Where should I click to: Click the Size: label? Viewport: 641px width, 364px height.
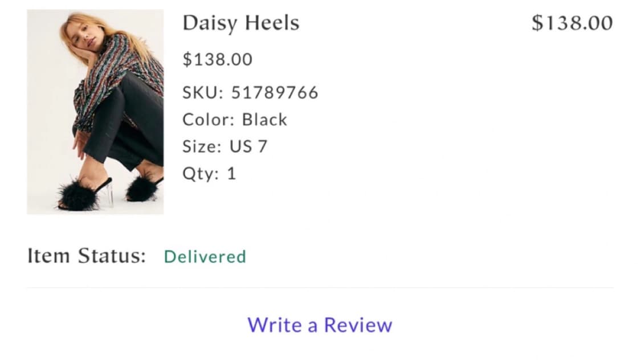(202, 146)
